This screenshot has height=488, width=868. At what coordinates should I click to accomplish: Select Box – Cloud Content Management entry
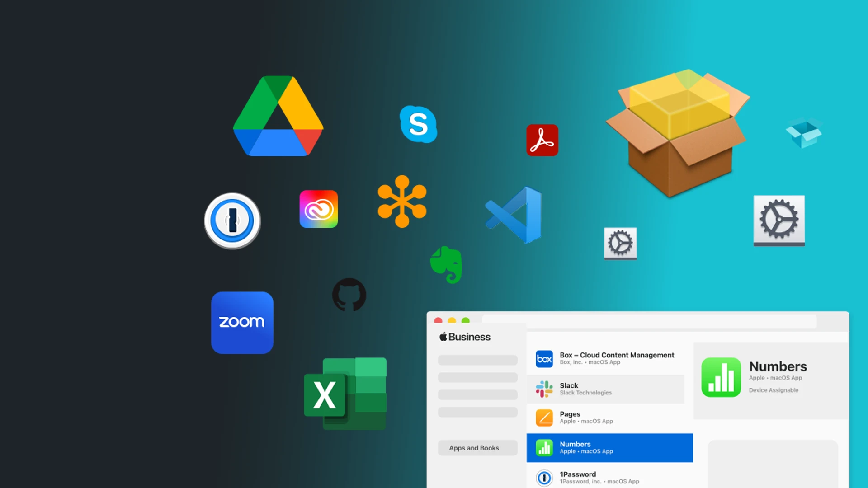[606, 358]
